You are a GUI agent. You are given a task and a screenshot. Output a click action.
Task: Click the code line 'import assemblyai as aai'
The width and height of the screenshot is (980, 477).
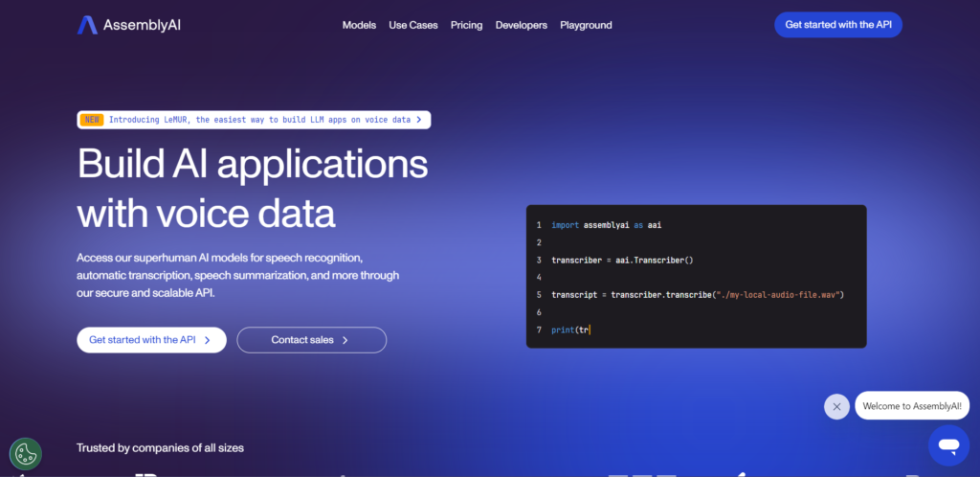click(606, 225)
